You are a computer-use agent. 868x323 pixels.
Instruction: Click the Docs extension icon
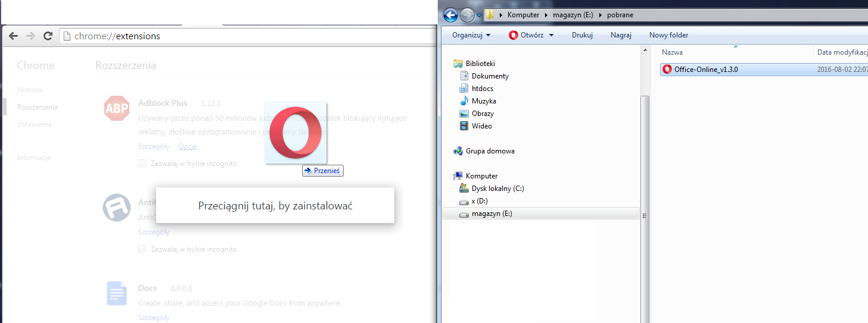pos(117,293)
